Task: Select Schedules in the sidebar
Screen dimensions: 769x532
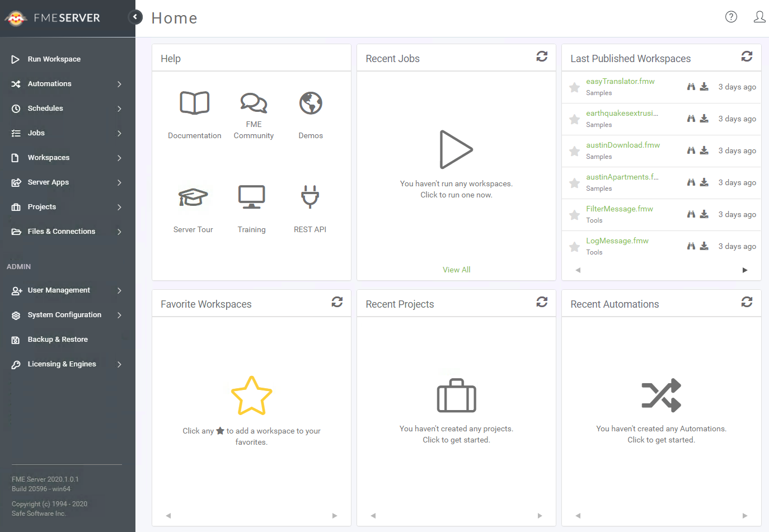Action: coord(45,109)
